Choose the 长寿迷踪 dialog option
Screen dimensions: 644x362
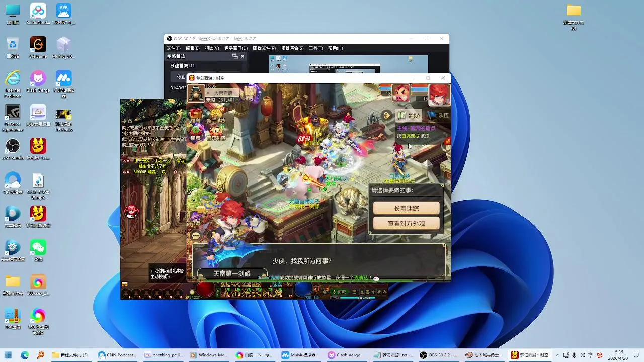point(407,208)
